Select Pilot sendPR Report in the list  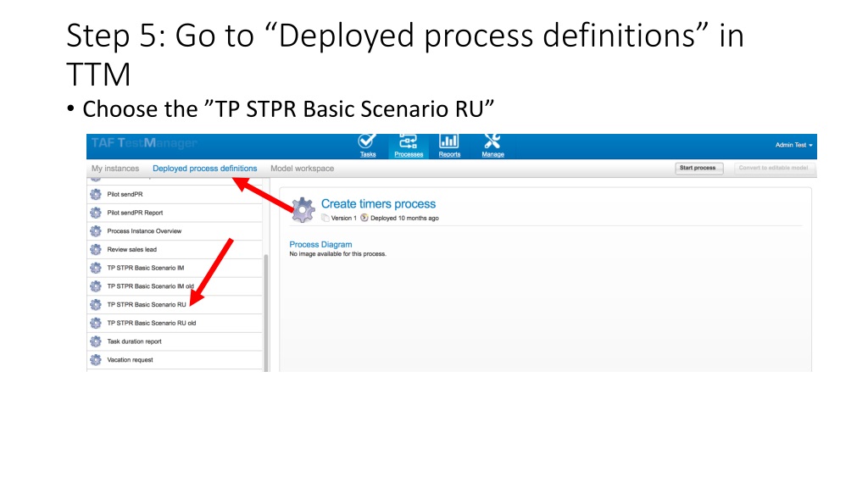pyautogui.click(x=175, y=213)
